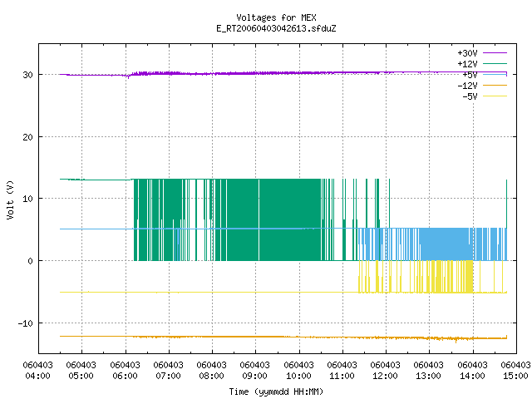Screen dimensions: 532x399
Task: Click the green +12V legend line sample
Action: [495, 63]
